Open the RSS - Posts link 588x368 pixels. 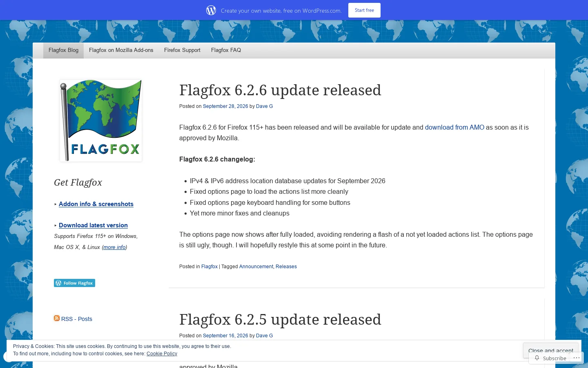click(77, 319)
